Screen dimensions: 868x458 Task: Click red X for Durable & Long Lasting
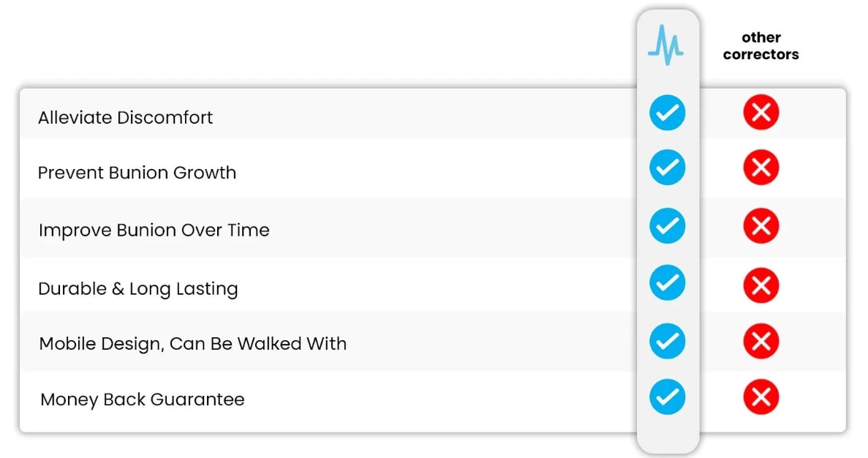pos(761,284)
